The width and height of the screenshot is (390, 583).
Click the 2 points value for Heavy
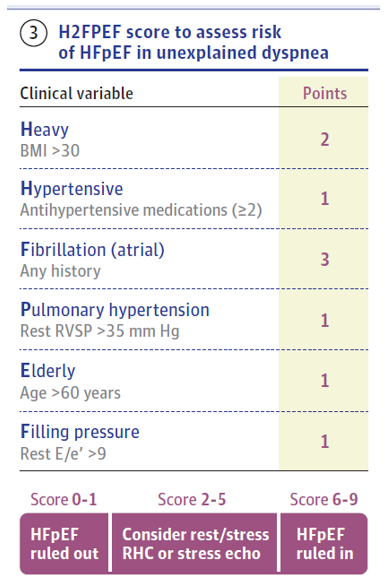[x=325, y=139]
